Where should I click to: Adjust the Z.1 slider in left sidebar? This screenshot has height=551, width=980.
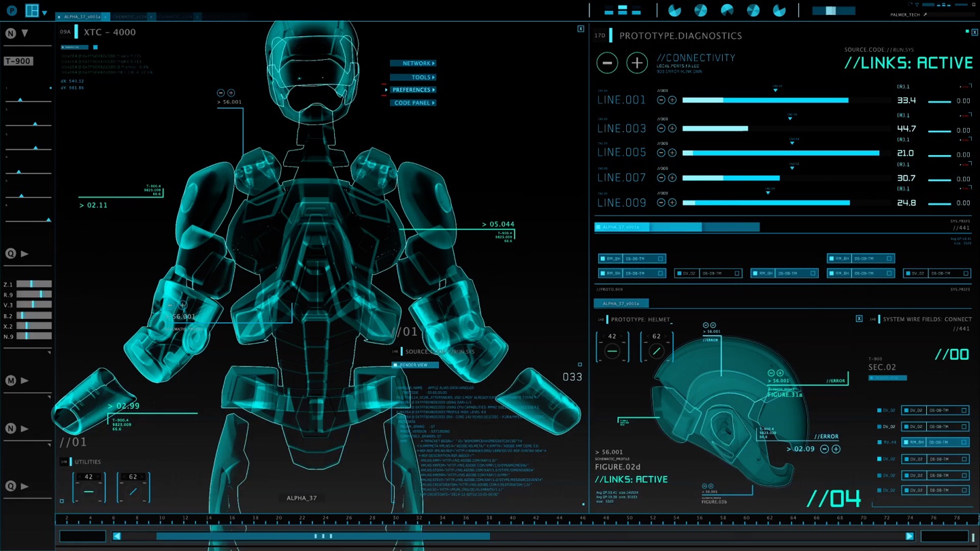click(34, 284)
